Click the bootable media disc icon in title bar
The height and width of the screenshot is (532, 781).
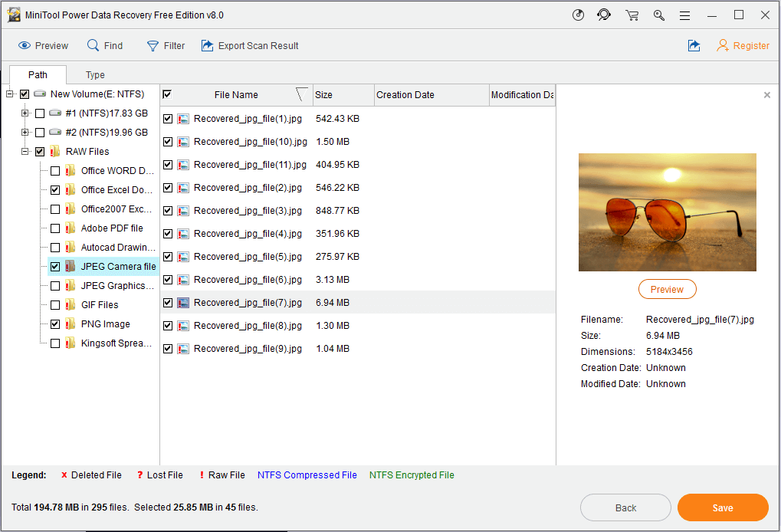[x=578, y=15]
